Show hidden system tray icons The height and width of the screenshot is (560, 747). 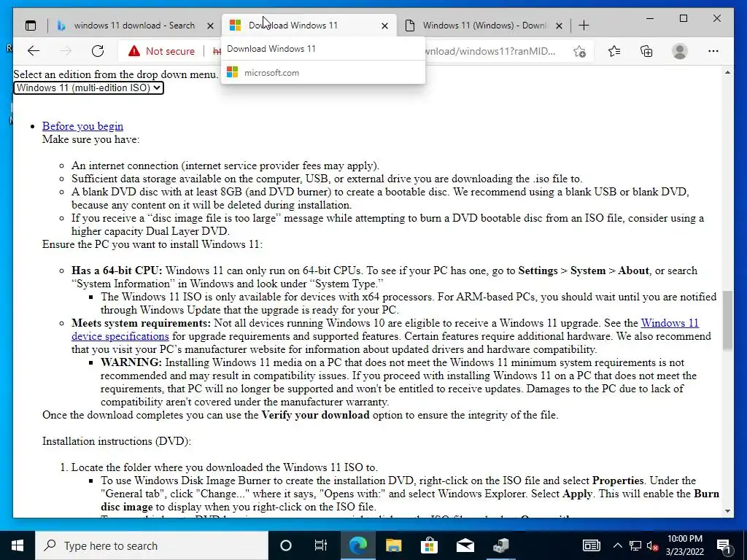pos(617,545)
